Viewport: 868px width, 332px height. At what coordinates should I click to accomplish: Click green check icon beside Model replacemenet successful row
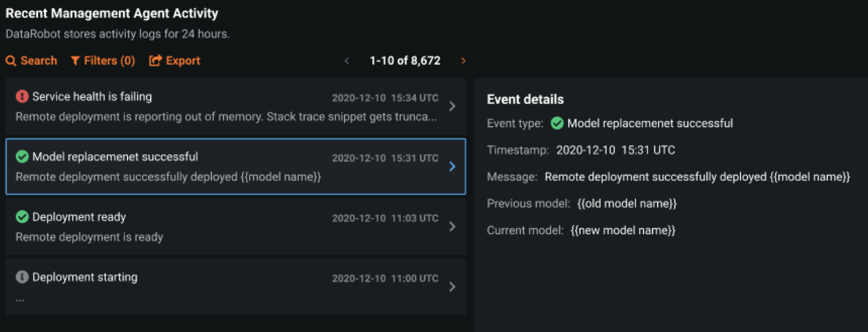[x=22, y=157]
